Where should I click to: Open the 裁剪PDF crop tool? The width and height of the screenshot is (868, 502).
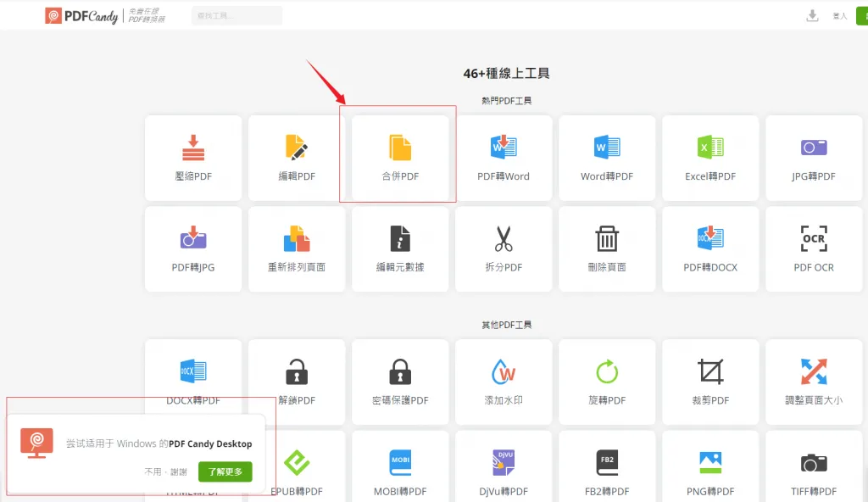tap(710, 382)
